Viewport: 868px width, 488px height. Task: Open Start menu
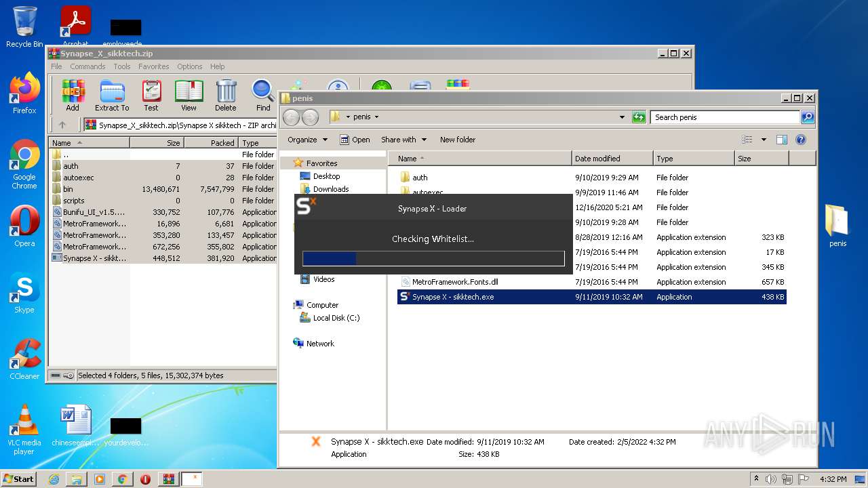coord(18,479)
